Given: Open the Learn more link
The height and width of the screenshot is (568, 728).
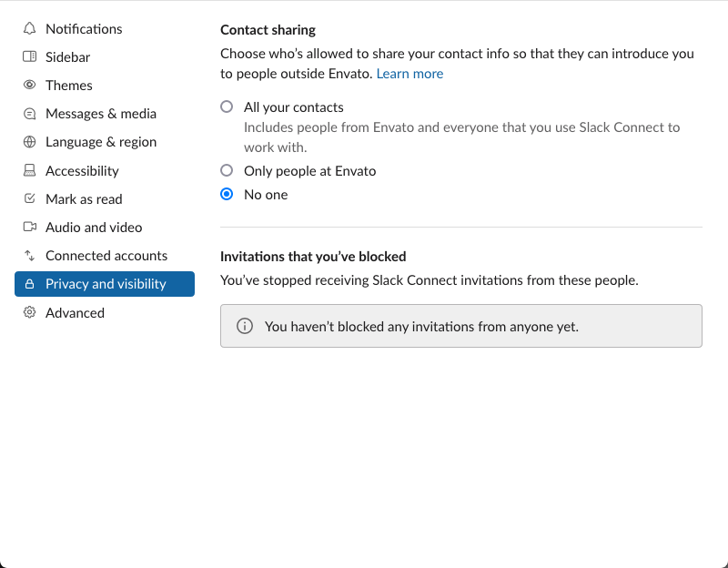Looking at the screenshot, I should (409, 74).
